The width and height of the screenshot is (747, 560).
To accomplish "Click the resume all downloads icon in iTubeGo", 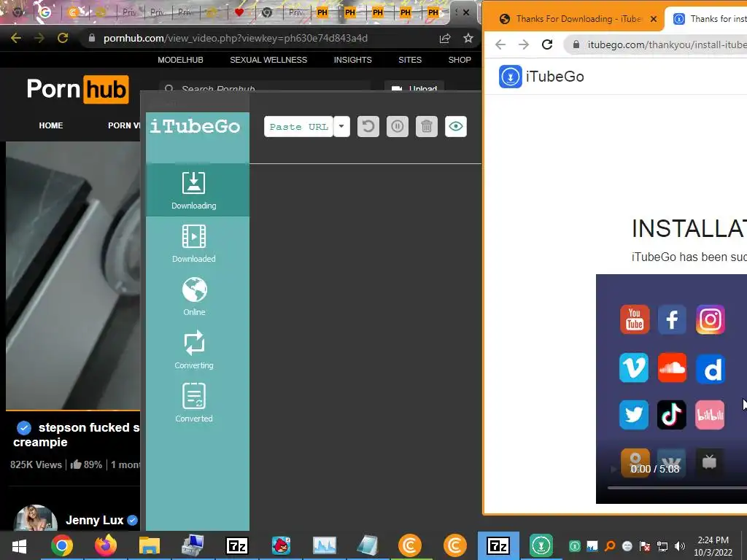I will click(x=368, y=127).
